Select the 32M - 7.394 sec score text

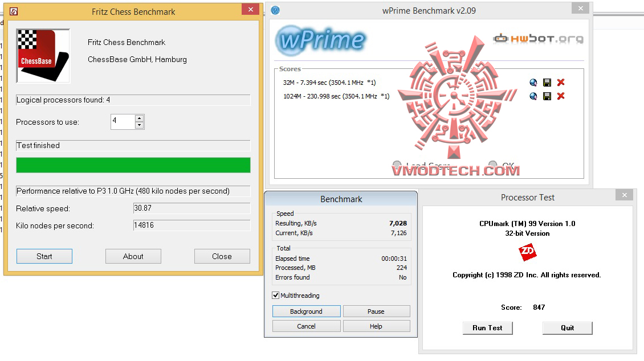click(329, 83)
